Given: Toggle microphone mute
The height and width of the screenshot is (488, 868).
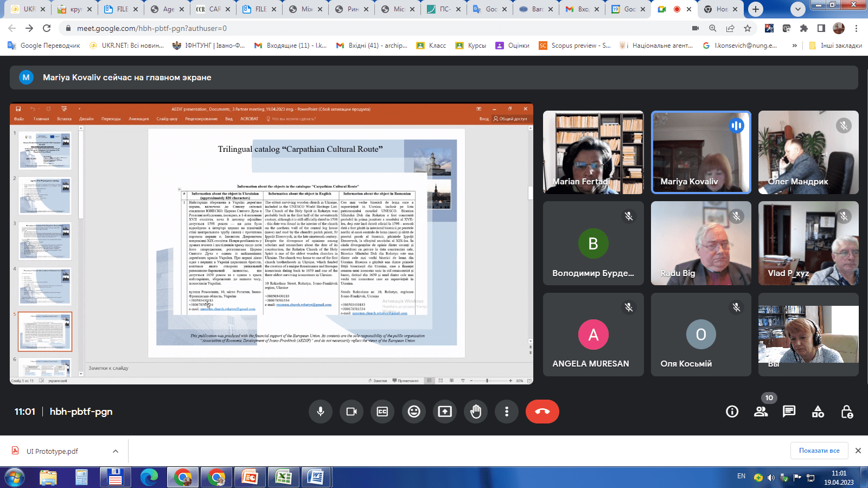Looking at the screenshot, I should (x=321, y=412).
